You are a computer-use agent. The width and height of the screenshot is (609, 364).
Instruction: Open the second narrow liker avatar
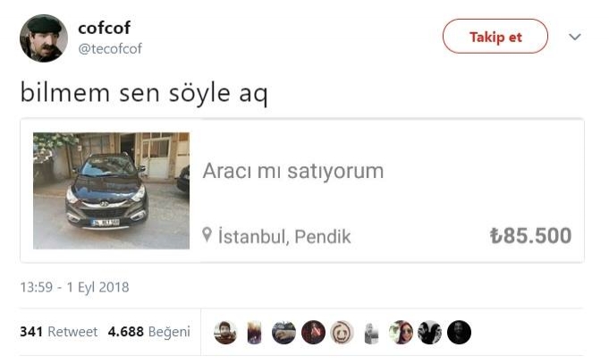254,333
